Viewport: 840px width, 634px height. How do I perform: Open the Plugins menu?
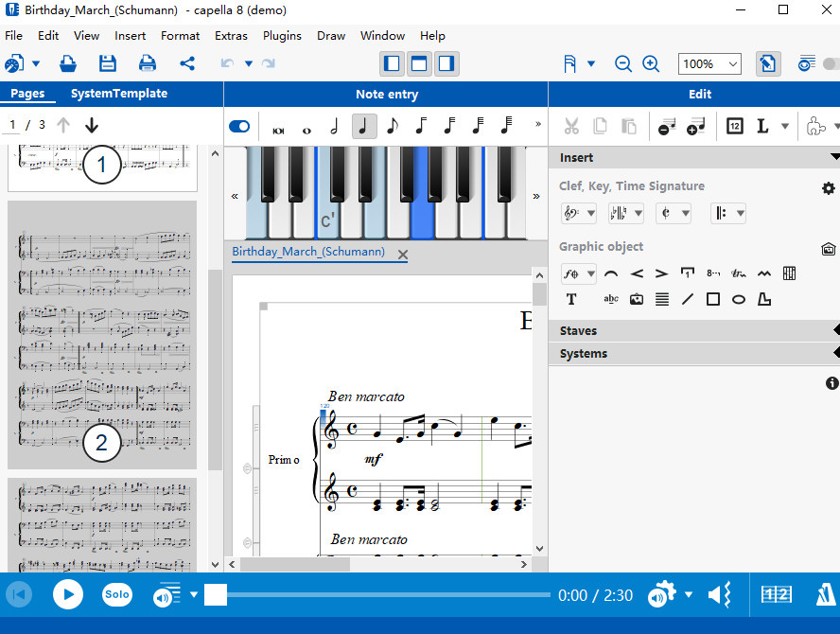click(282, 36)
